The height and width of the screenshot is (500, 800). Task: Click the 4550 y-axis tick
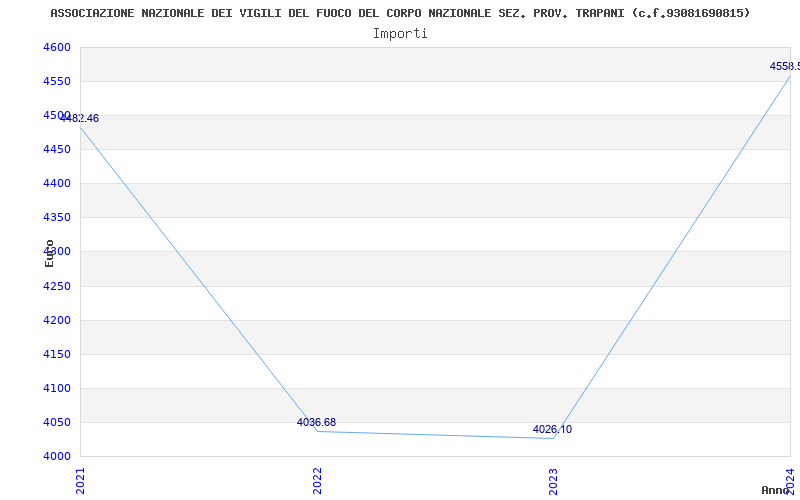57,82
